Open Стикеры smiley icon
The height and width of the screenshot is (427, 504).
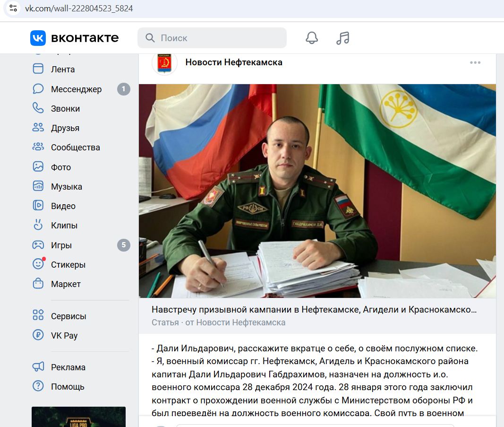(38, 264)
